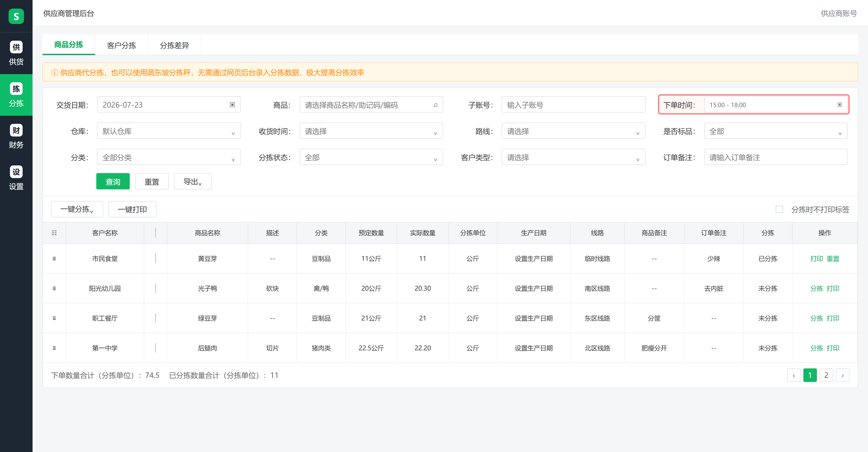Click the 子账号 input field
The width and height of the screenshot is (868, 452).
[573, 105]
